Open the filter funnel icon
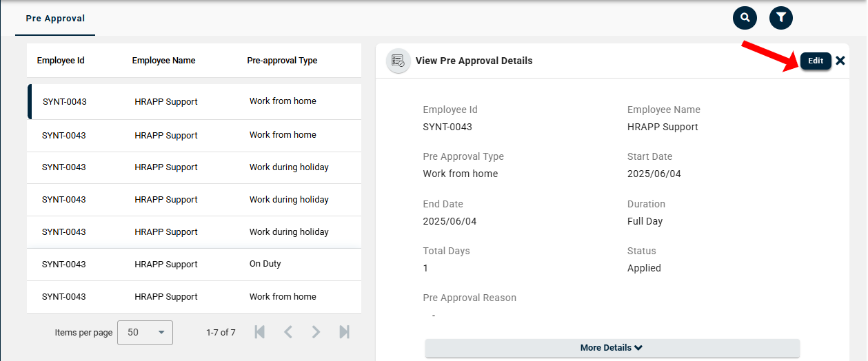Screen dimensions: 868x361 (x=780, y=18)
